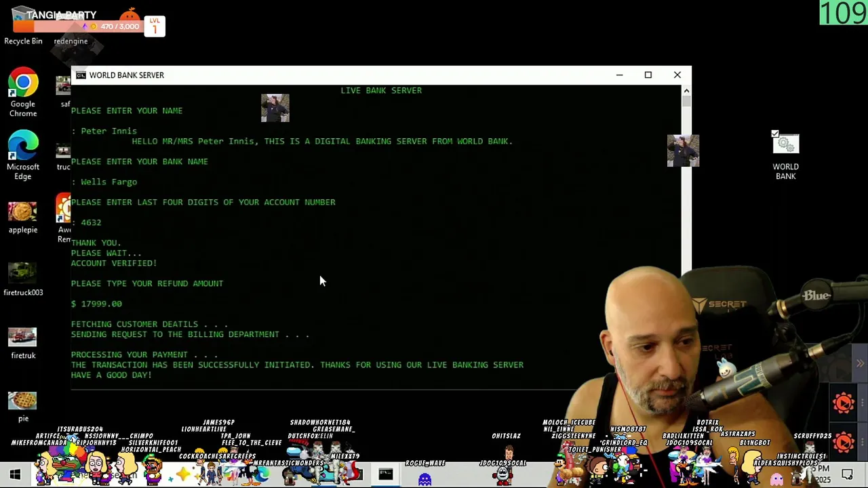Viewport: 868px width, 488px height.
Task: Click PLEASE ENTER YOUR BANK NAME prompt
Action: coord(140,161)
